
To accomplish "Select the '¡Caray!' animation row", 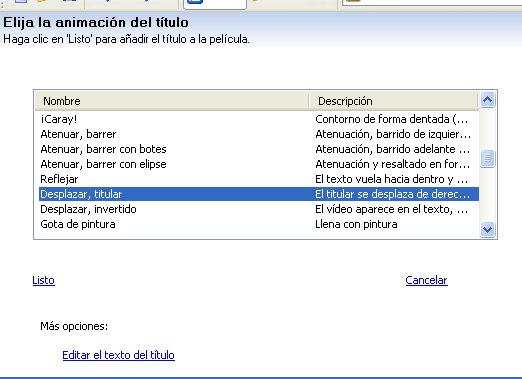I will [x=259, y=119].
